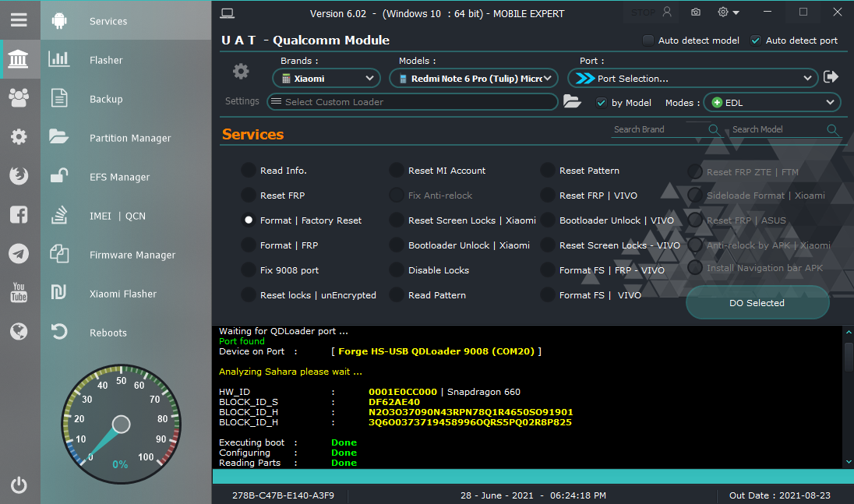Click the globe sidebar icon
The width and height of the screenshot is (854, 504).
(x=19, y=331)
